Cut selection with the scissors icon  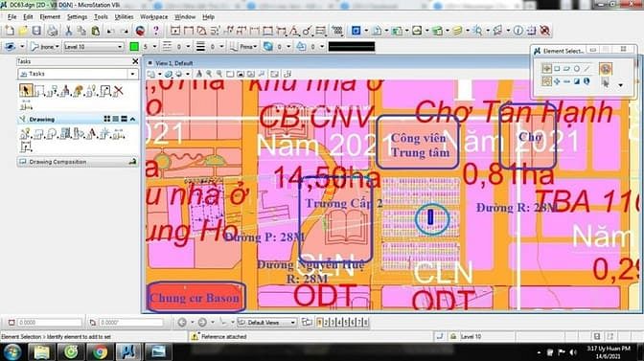69,31
